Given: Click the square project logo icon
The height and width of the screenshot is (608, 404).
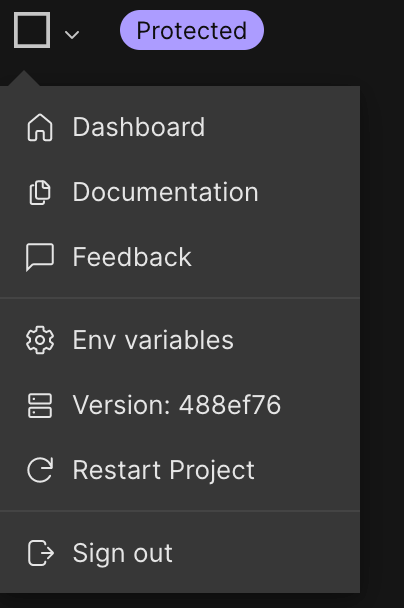Looking at the screenshot, I should coord(32,30).
